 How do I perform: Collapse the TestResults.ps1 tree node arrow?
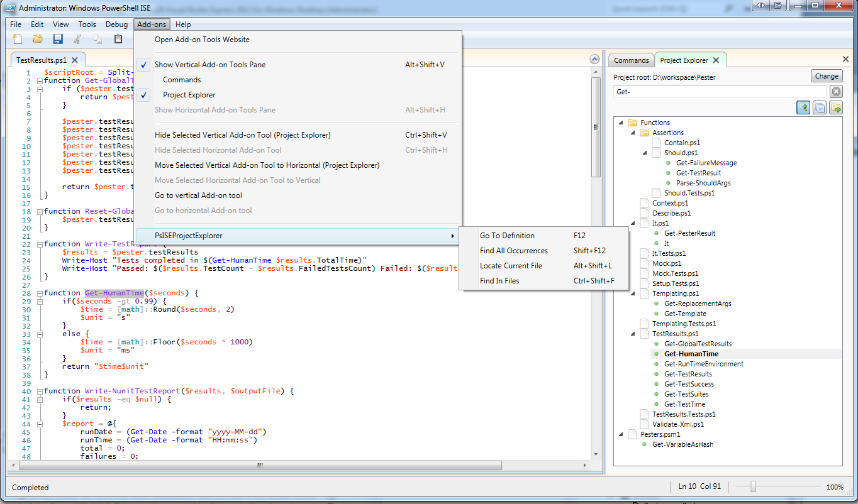point(633,334)
